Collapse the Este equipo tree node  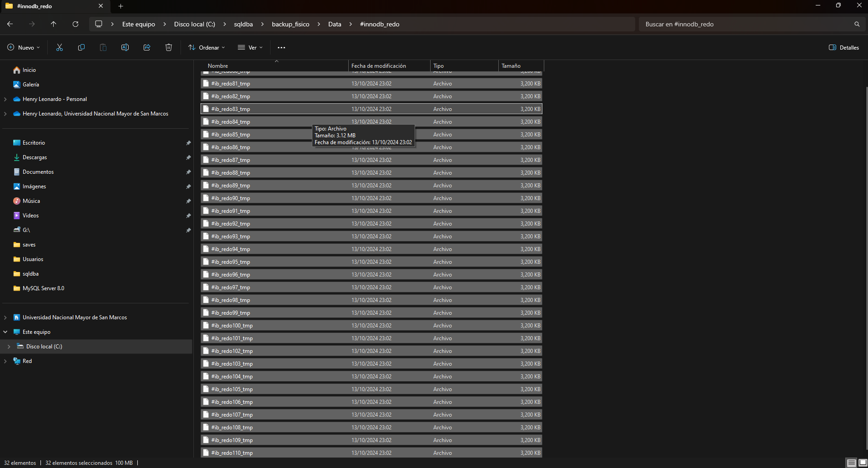pyautogui.click(x=5, y=332)
